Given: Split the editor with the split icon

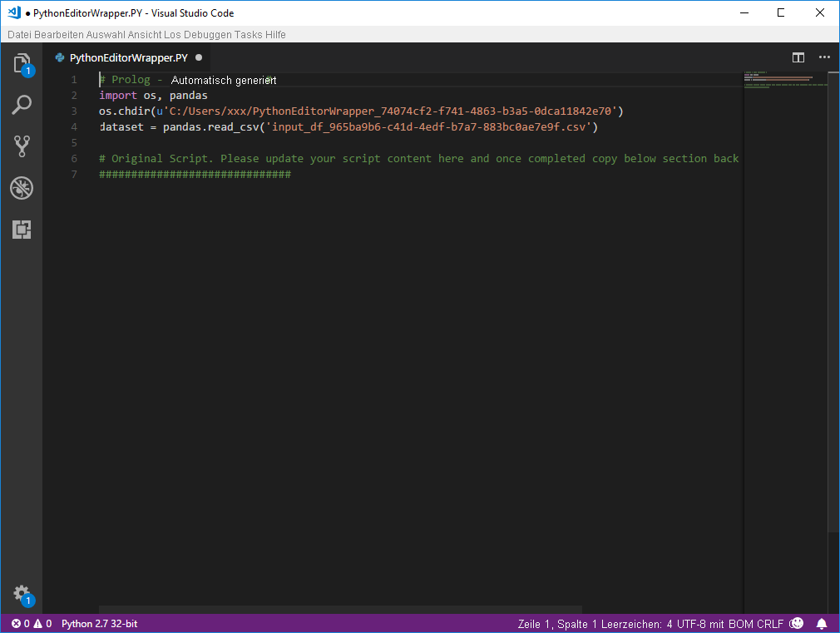Looking at the screenshot, I should click(x=798, y=57).
